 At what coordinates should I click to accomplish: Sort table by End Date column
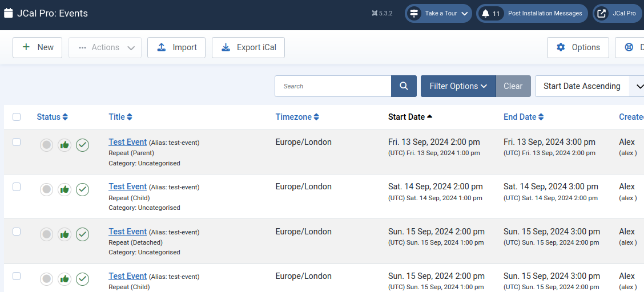(524, 117)
